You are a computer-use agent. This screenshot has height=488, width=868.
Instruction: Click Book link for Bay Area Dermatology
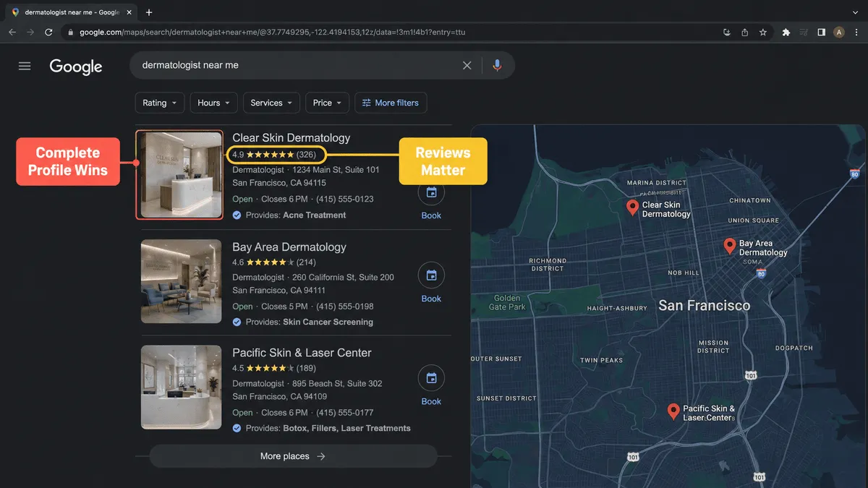[431, 299]
